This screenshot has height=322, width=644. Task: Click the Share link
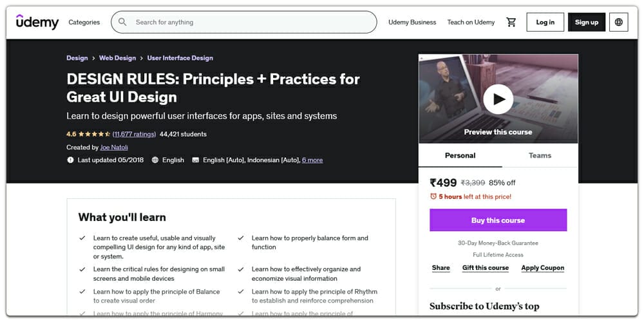[440, 268]
